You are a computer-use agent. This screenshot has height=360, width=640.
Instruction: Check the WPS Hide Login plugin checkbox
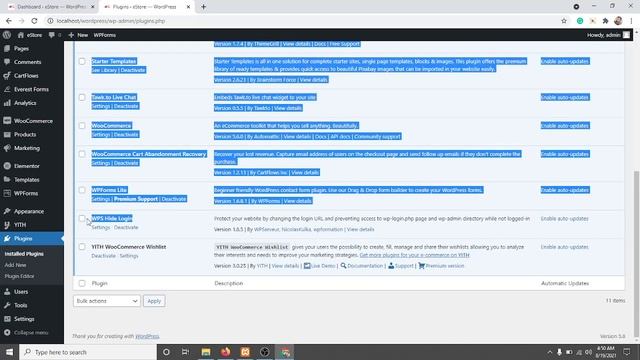[82, 219]
